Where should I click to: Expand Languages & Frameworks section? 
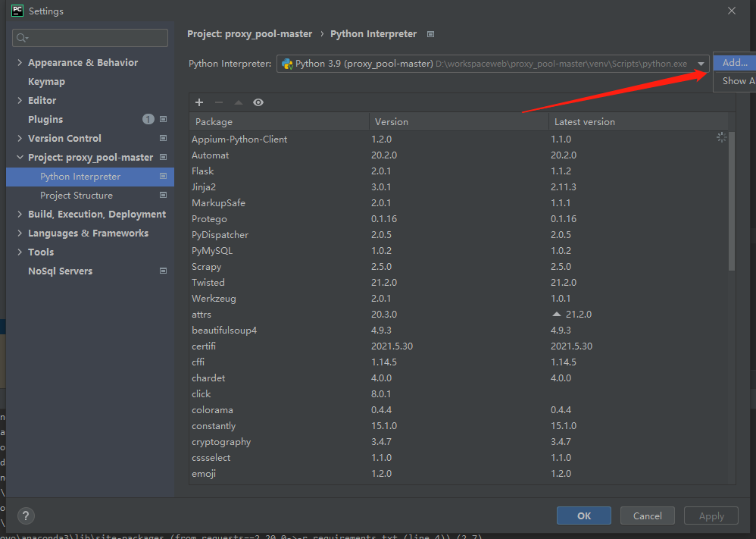[20, 233]
